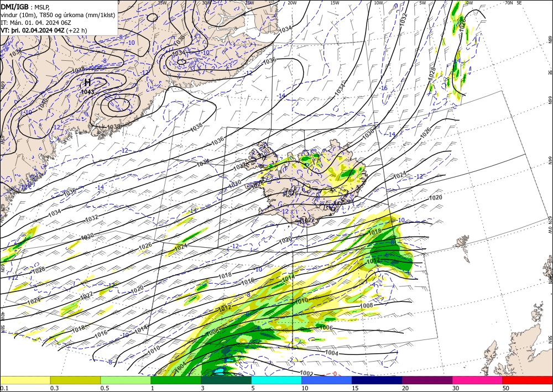553x392 pixels.
Task: Click the '35W' longitude label at top
Action: (162, 2)
